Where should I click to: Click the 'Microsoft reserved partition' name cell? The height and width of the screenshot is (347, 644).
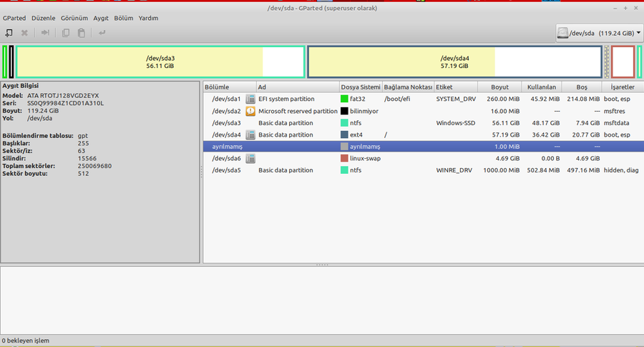(298, 111)
